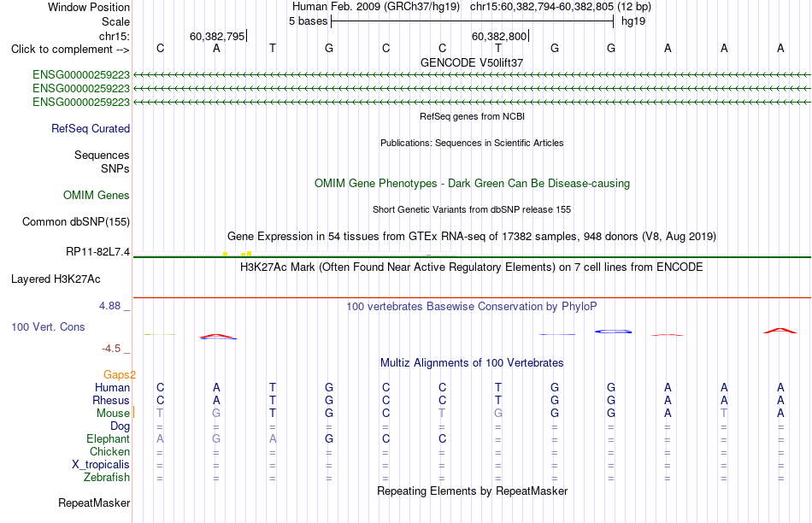Click the Dog species label
This screenshot has width=812, height=523.
(121, 426)
